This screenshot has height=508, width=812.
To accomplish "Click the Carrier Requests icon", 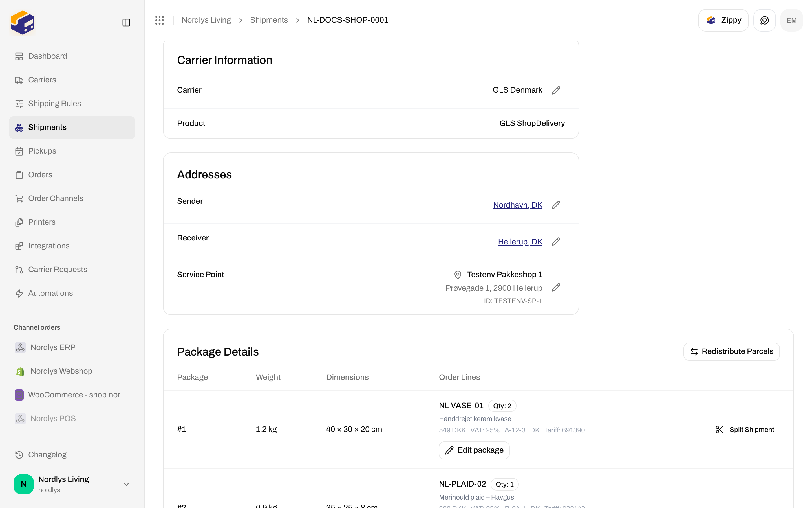I will point(19,270).
